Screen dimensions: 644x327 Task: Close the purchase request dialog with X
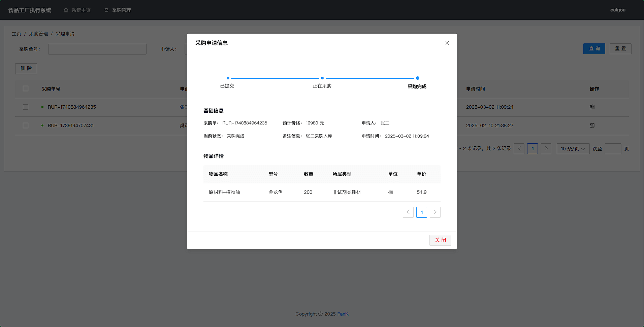pyautogui.click(x=447, y=43)
